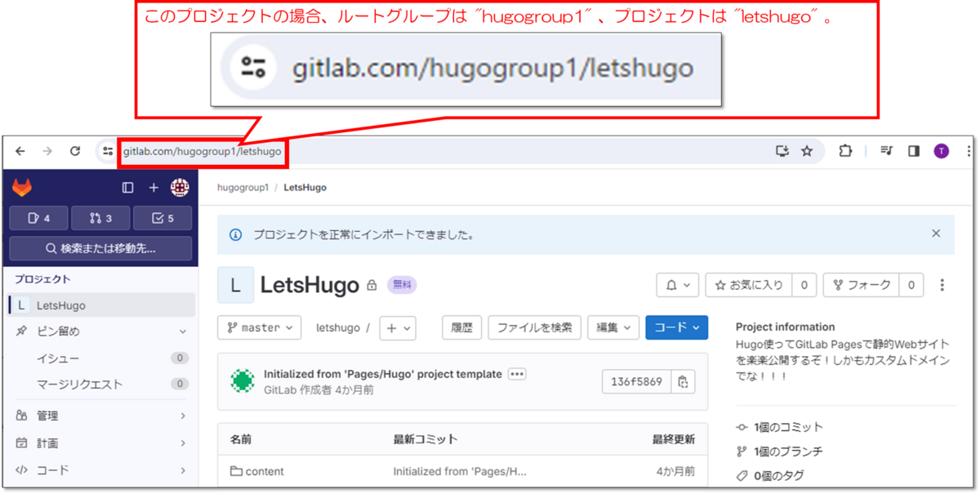Click Find file button
980x494 pixels.
[x=535, y=327]
